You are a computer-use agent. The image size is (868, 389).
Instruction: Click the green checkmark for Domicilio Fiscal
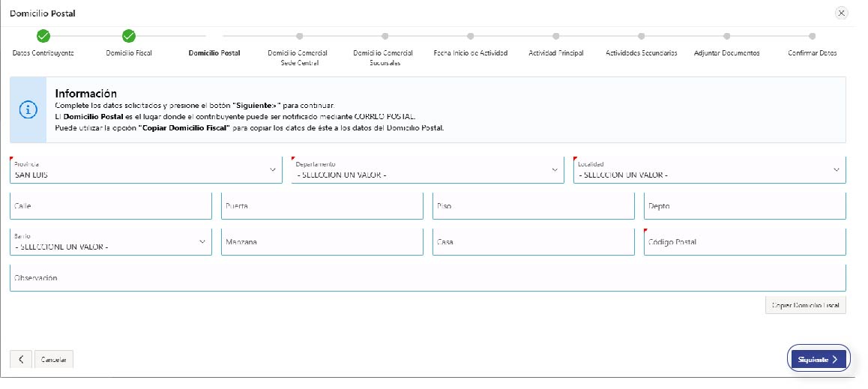click(128, 35)
